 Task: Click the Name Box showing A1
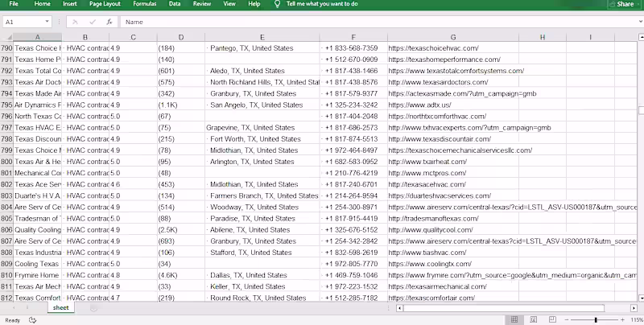pos(23,22)
